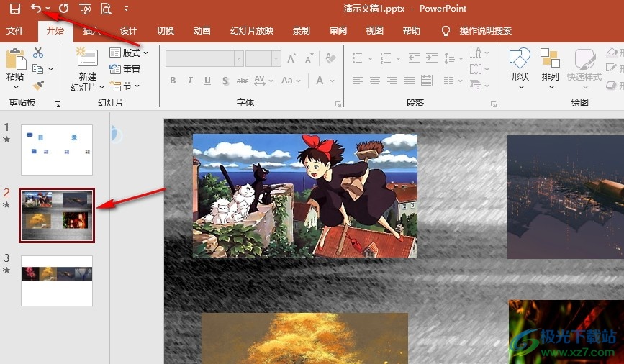Justify the paragraph text
The width and height of the screenshot is (624, 364).
click(x=410, y=81)
